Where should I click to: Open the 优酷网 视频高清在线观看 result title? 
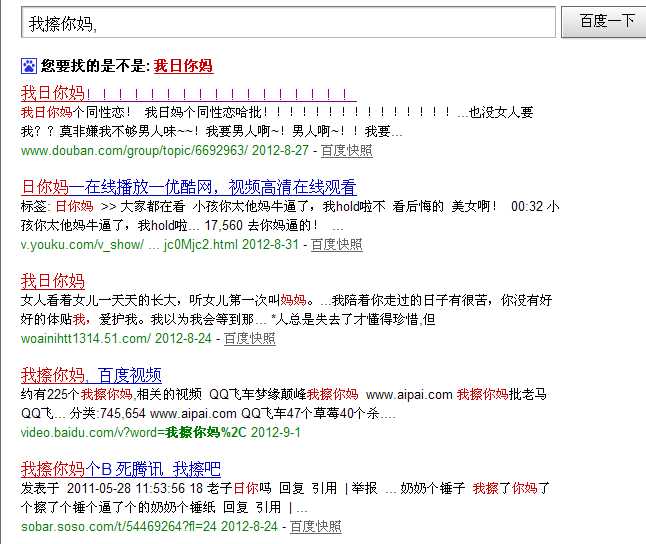[188, 187]
